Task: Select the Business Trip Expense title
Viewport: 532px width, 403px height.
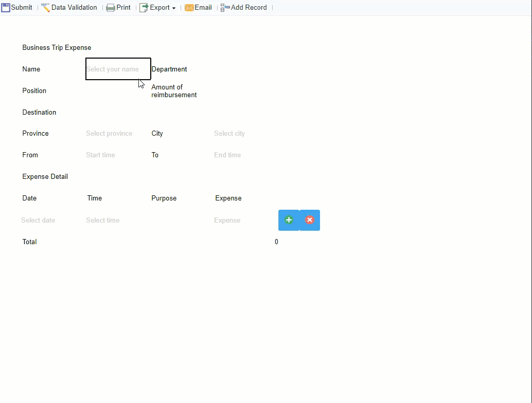Action: (x=57, y=47)
